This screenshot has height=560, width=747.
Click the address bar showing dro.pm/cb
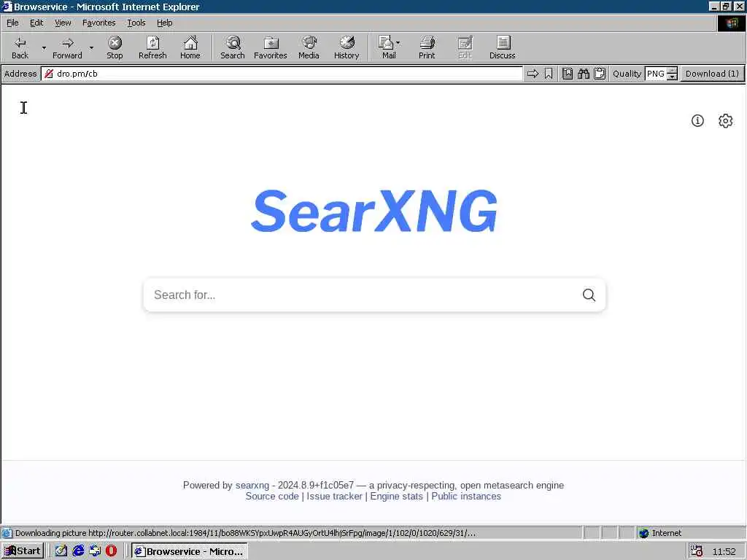(x=281, y=74)
